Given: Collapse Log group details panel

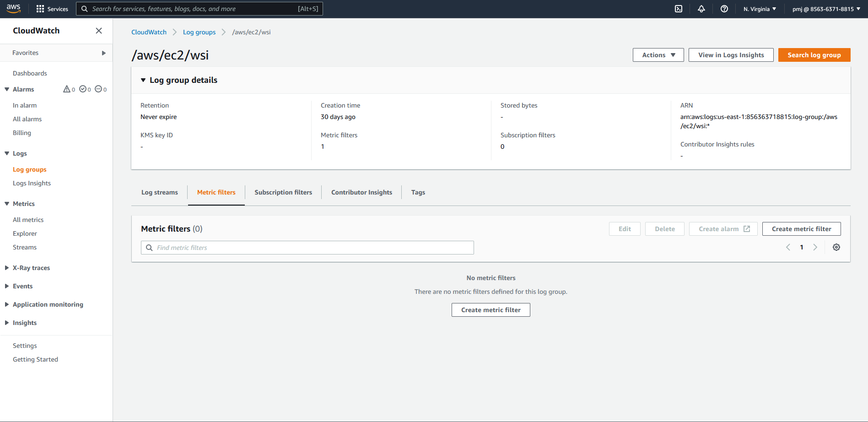Looking at the screenshot, I should (x=143, y=80).
